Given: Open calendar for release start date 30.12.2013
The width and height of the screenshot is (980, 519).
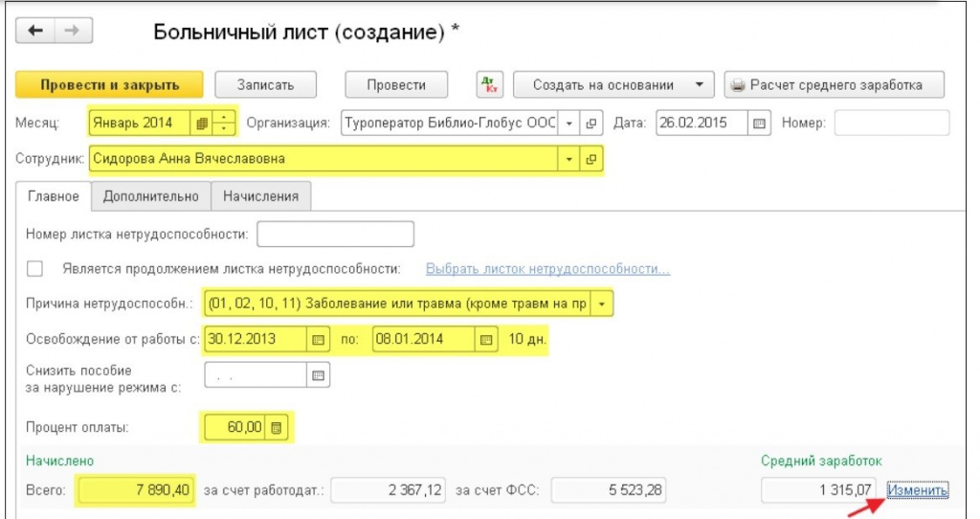Looking at the screenshot, I should click(319, 340).
